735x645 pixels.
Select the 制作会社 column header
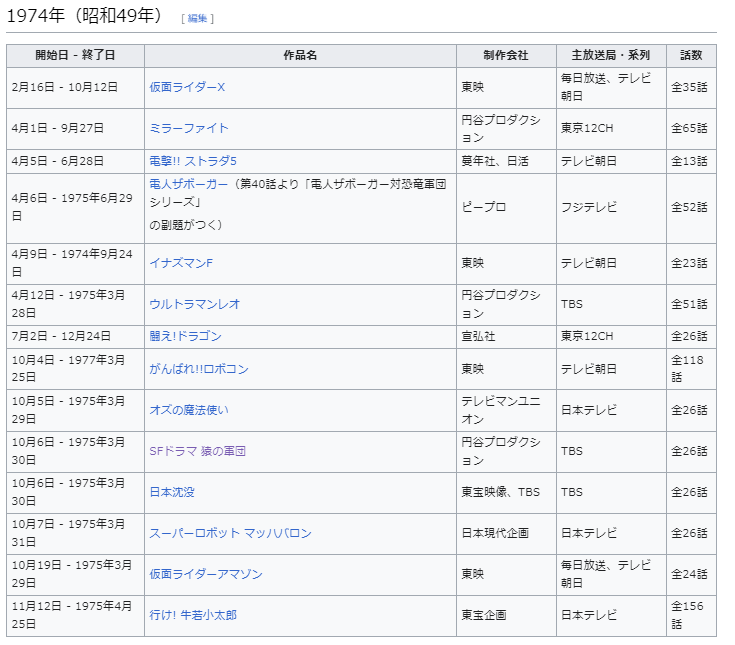[505, 56]
